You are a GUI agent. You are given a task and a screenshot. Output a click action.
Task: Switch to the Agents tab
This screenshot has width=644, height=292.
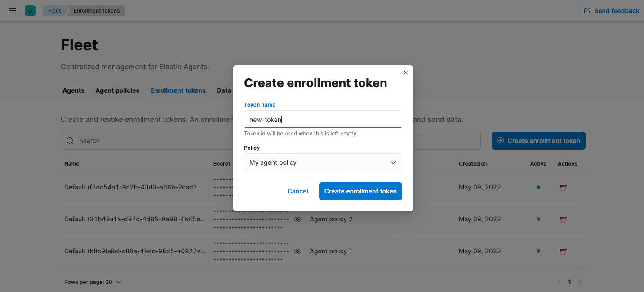tap(73, 90)
